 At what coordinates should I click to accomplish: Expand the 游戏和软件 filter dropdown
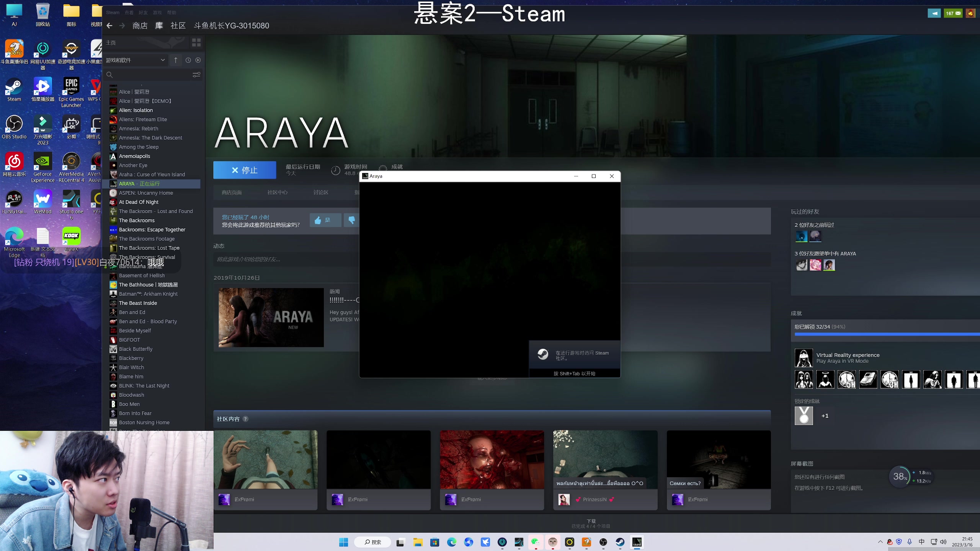162,60
